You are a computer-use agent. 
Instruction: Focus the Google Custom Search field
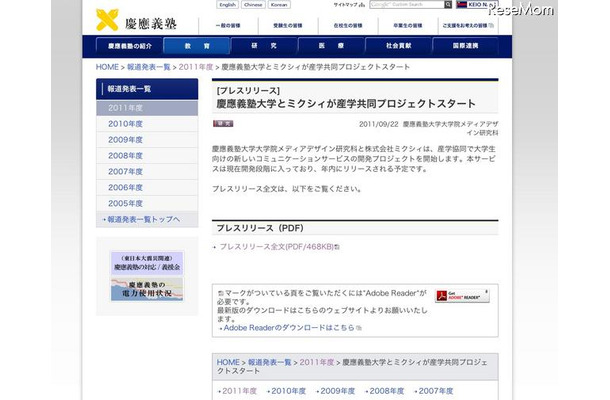tap(407, 5)
